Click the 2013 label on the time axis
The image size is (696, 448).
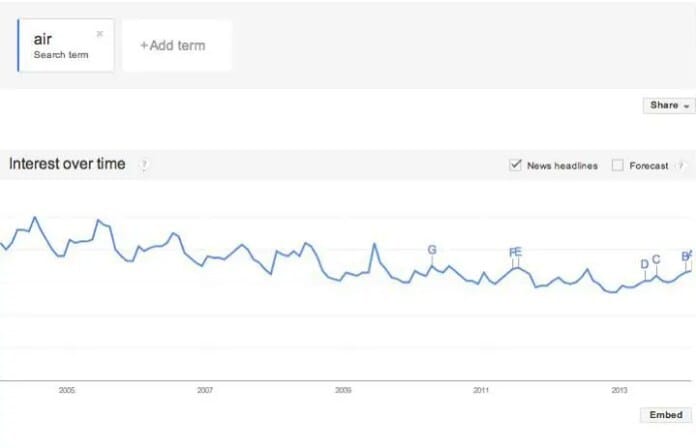[619, 390]
